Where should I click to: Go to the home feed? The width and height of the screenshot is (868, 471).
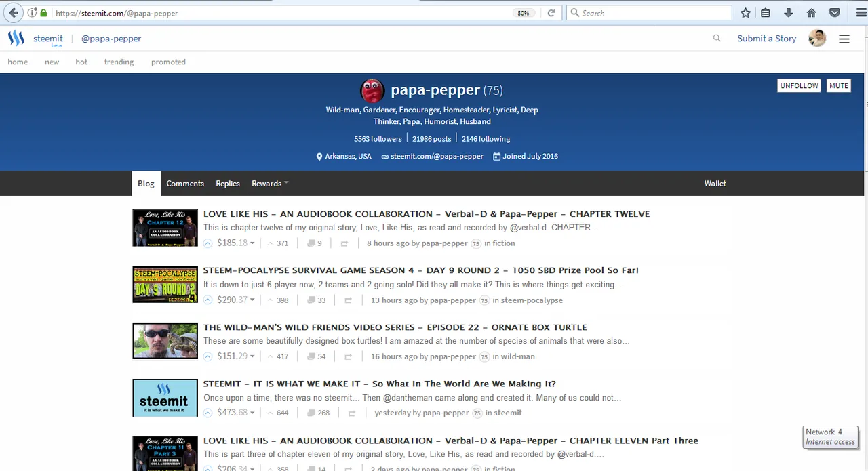pos(18,62)
